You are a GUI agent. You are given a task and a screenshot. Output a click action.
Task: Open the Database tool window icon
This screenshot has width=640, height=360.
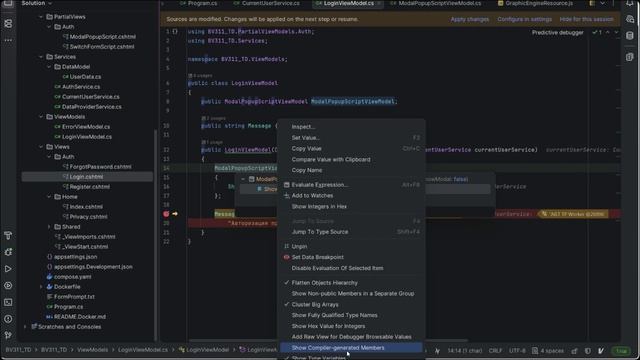pos(629,36)
